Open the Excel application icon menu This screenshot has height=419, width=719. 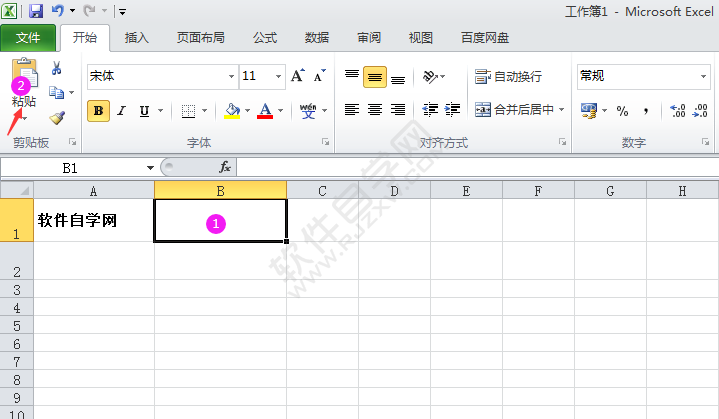pyautogui.click(x=9, y=11)
